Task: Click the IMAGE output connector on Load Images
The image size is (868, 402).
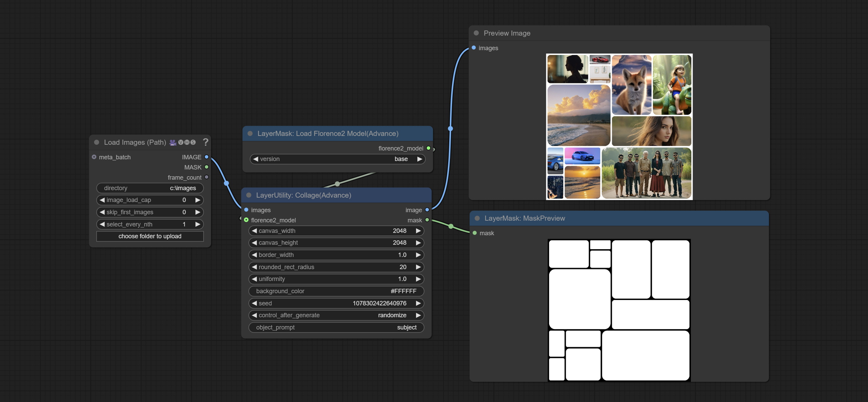Action: coord(206,157)
